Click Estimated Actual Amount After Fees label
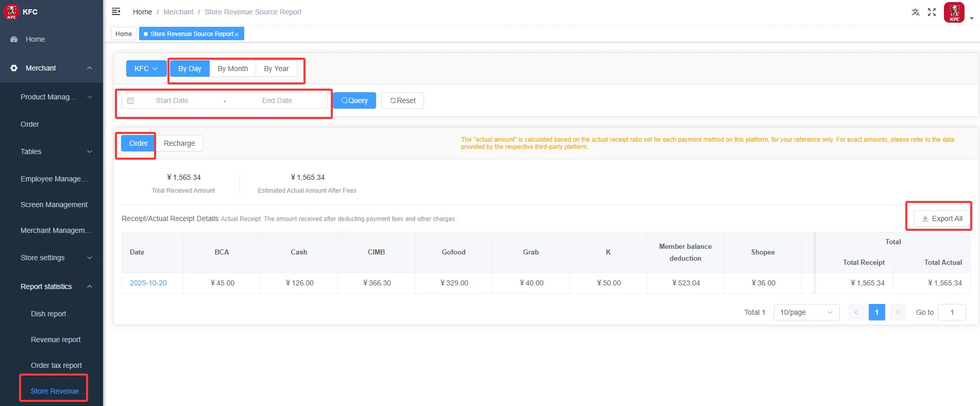This screenshot has width=980, height=406. 307,191
